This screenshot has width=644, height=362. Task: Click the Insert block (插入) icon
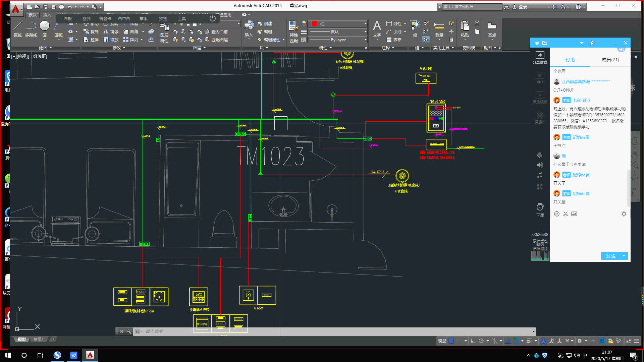pyautogui.click(x=249, y=26)
